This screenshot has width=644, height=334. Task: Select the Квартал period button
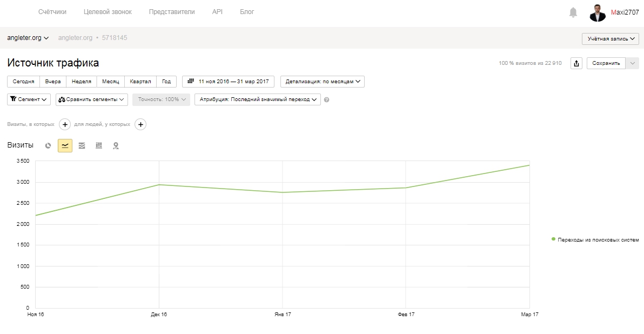140,82
